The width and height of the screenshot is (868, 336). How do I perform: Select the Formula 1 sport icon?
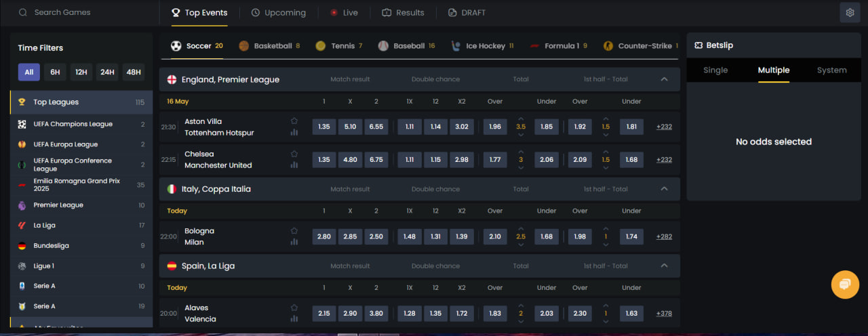tap(535, 46)
